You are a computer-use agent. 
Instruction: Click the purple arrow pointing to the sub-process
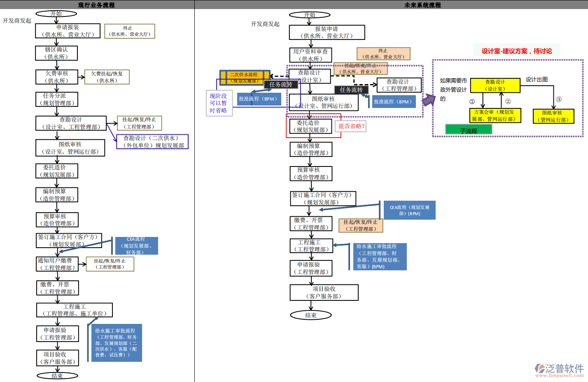coord(428,100)
